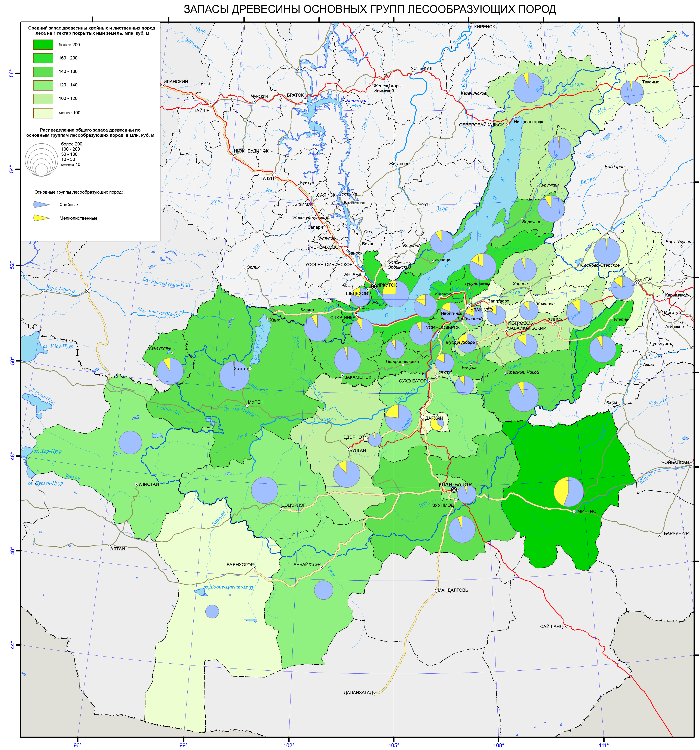Click the УЛАН-УДЭ city label
Viewport: 700px width, 750px height.
click(x=482, y=310)
